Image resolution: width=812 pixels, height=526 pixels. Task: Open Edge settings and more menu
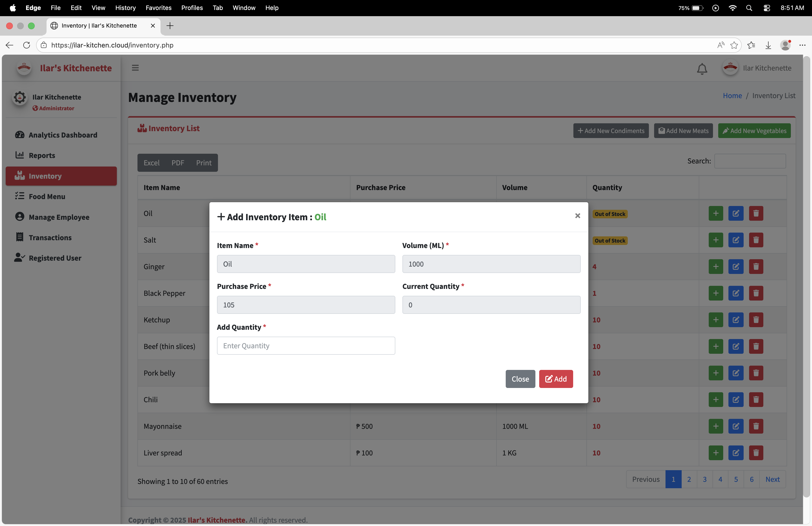tap(802, 45)
